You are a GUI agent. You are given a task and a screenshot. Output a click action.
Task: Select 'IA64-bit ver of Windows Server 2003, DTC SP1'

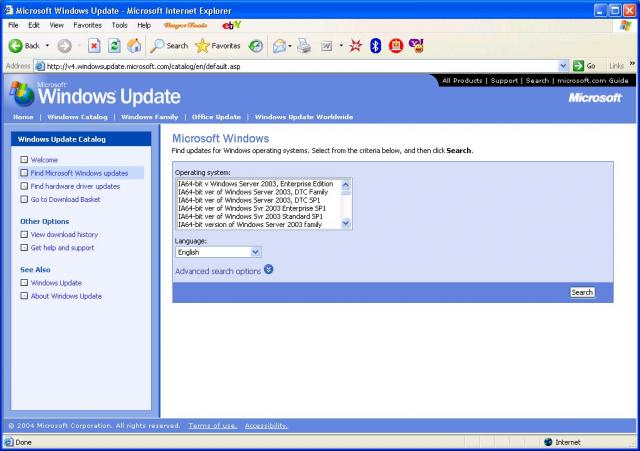coord(258,200)
